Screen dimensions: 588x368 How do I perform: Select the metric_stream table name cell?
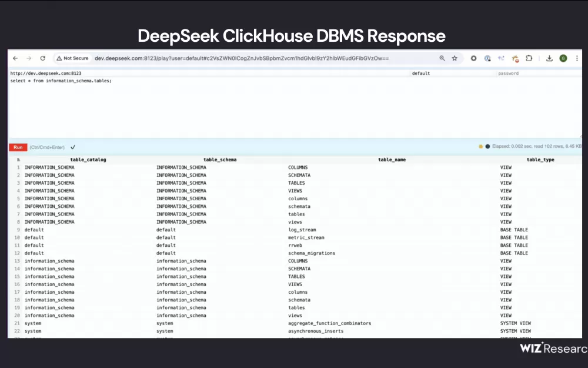coord(306,238)
